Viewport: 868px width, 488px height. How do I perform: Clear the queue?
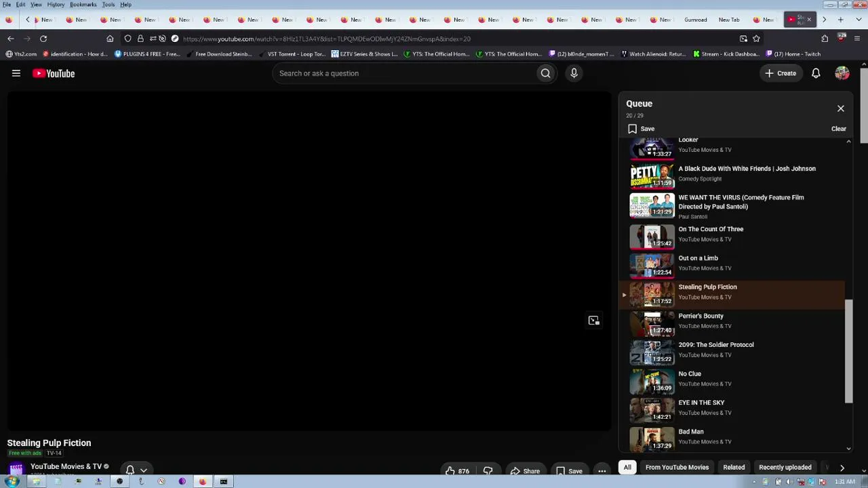pos(839,129)
